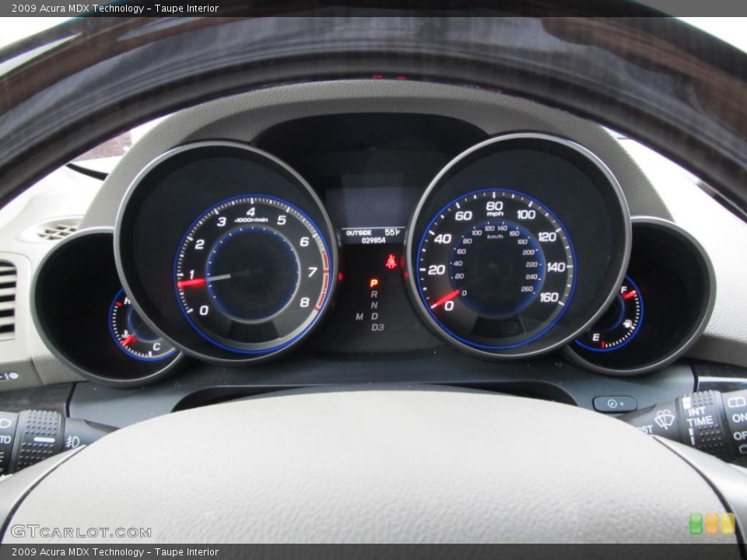Click the speedometer red needle
The image size is (747, 560).
pyautogui.click(x=444, y=300)
